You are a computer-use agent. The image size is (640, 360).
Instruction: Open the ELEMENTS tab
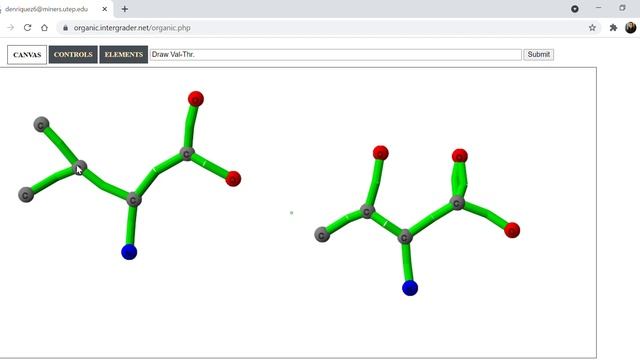pos(124,54)
